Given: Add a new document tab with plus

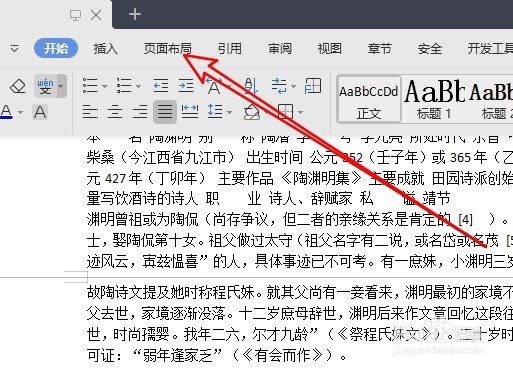Looking at the screenshot, I should [135, 14].
